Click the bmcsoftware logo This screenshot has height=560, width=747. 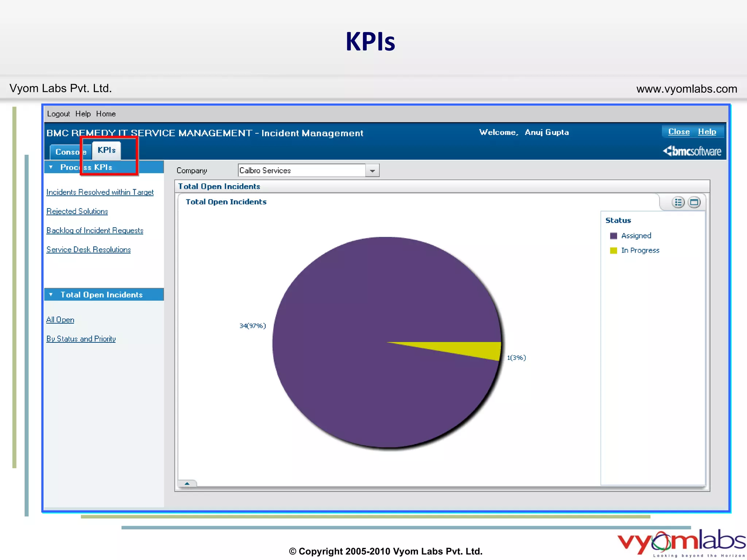(x=692, y=151)
